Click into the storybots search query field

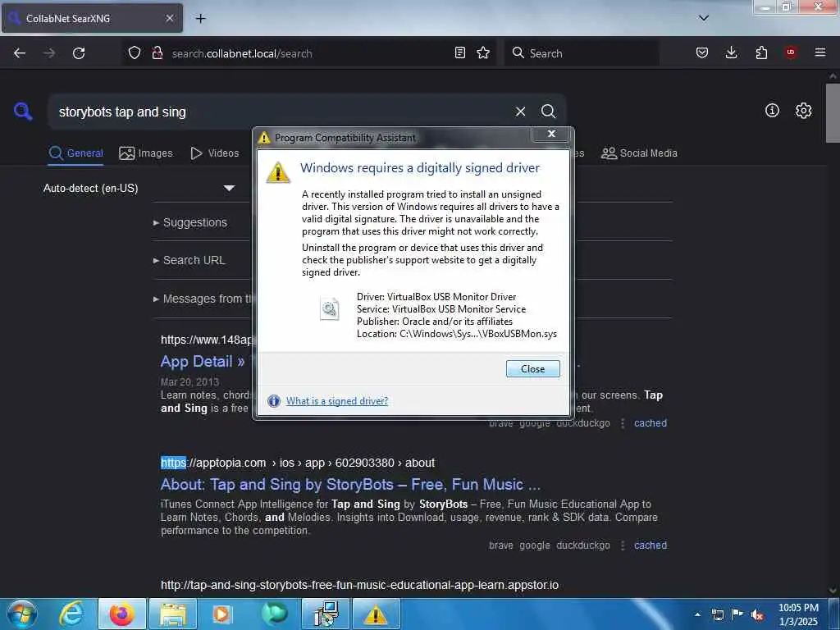click(281, 112)
